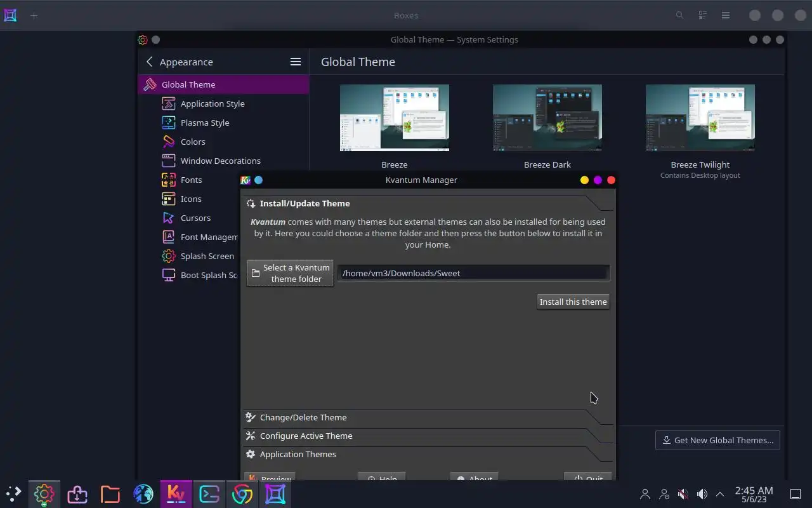812x508 pixels.
Task: Open the file manager from taskbar
Action: [110, 493]
